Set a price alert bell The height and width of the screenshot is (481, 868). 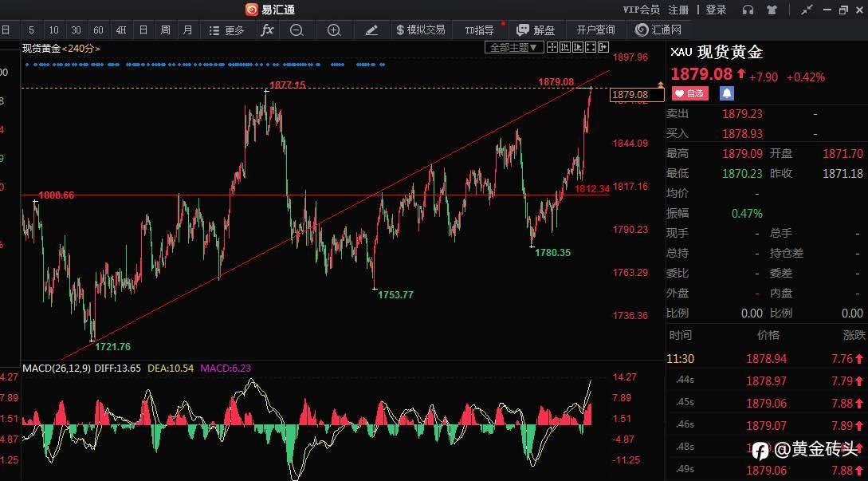click(x=727, y=93)
